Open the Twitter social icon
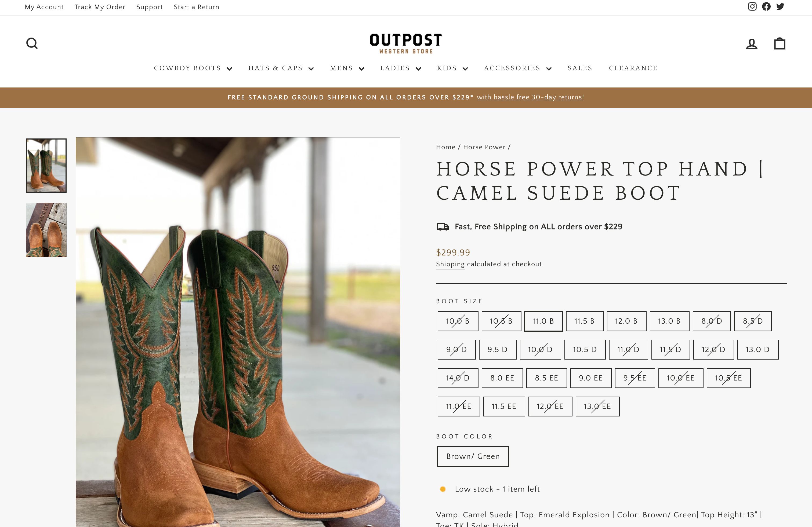 coord(780,6)
